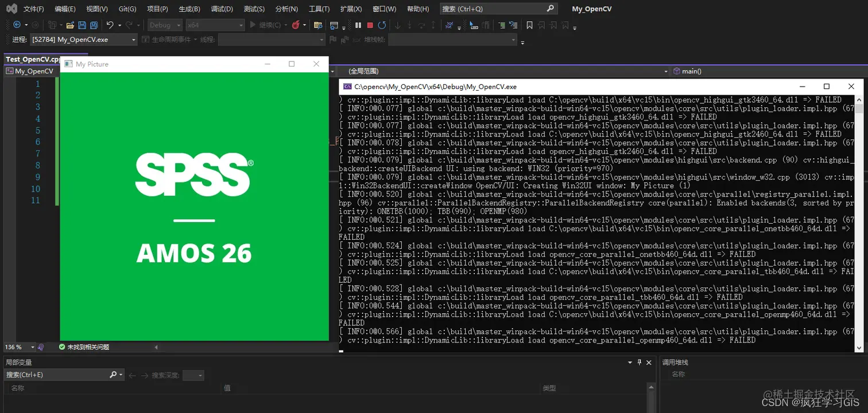Click the magnifier icon in the top search box
Viewport: 868px width, 413px height.
[x=550, y=9]
